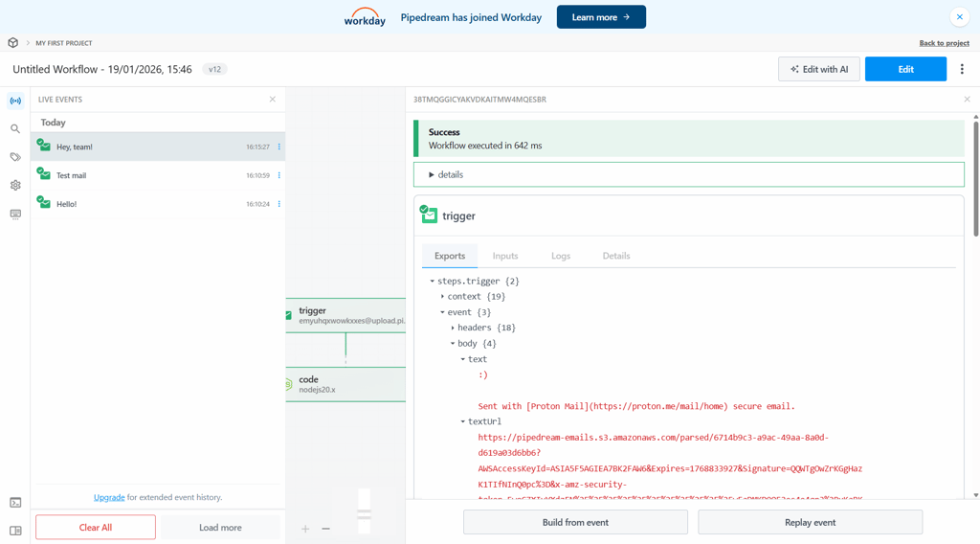Viewport: 980px width, 544px height.
Task: Open the keyboard shortcuts icon in sidebar
Action: 15,214
